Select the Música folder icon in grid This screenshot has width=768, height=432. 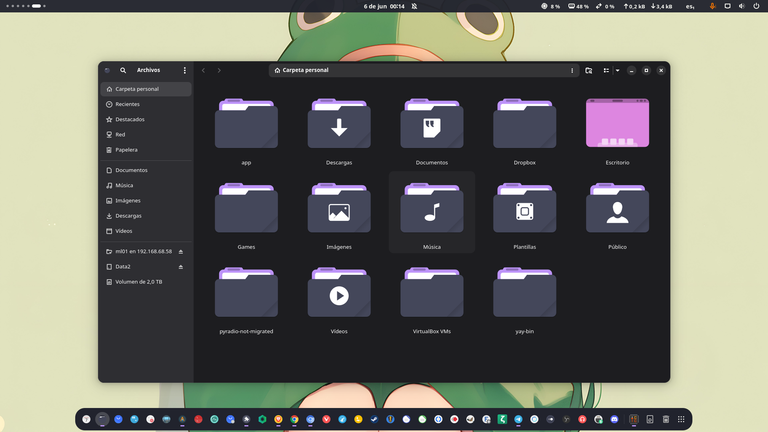coord(432,208)
